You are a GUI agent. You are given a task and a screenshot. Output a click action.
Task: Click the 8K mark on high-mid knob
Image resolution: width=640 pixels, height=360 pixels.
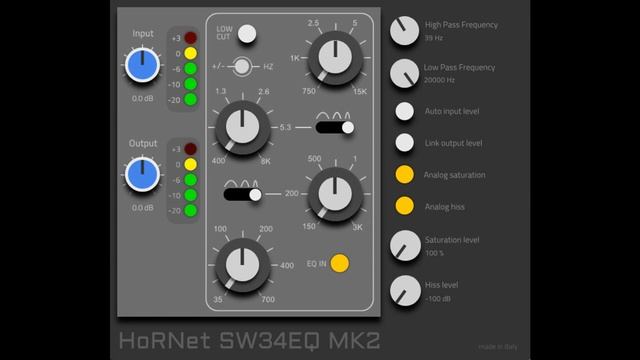click(x=265, y=162)
